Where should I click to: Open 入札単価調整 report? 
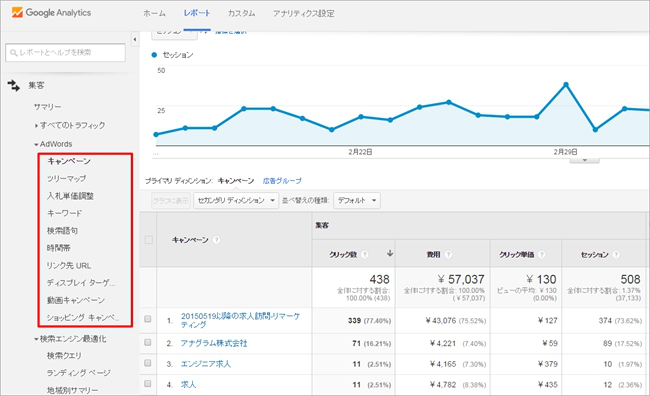click(70, 196)
